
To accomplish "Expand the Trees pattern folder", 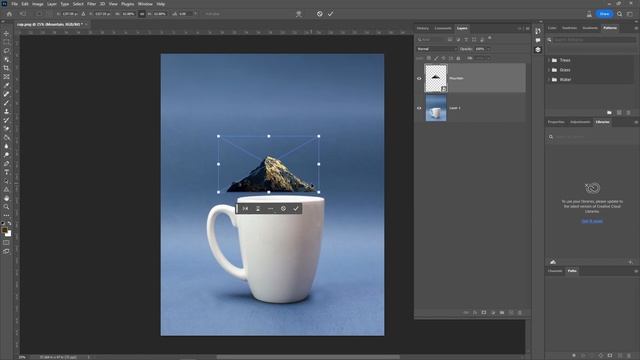I will pyautogui.click(x=549, y=60).
